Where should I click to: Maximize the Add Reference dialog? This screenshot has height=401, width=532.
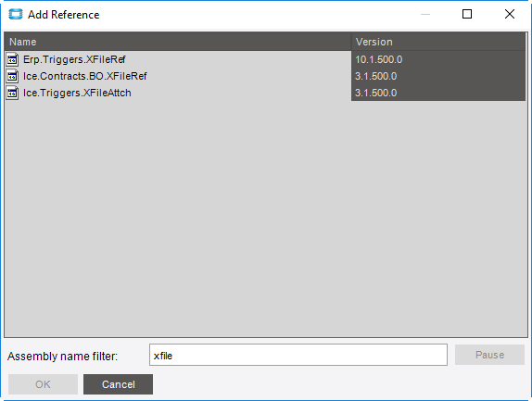click(467, 14)
